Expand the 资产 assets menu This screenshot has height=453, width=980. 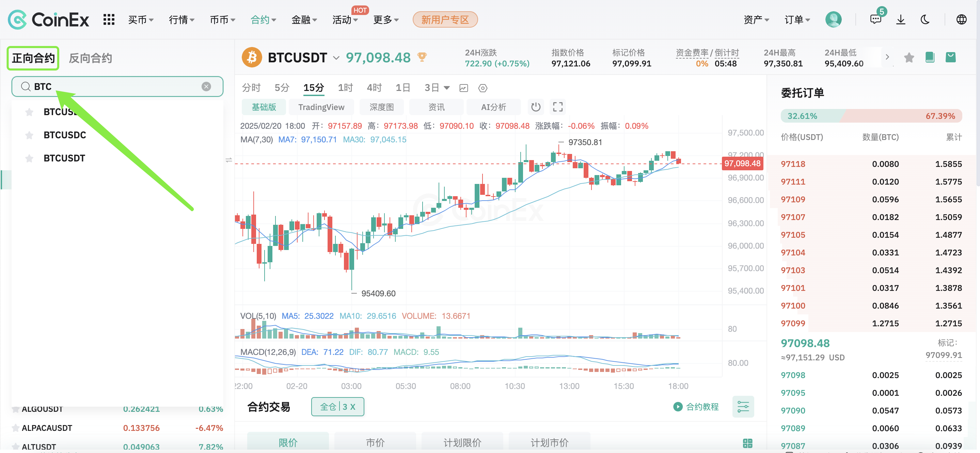coord(756,19)
